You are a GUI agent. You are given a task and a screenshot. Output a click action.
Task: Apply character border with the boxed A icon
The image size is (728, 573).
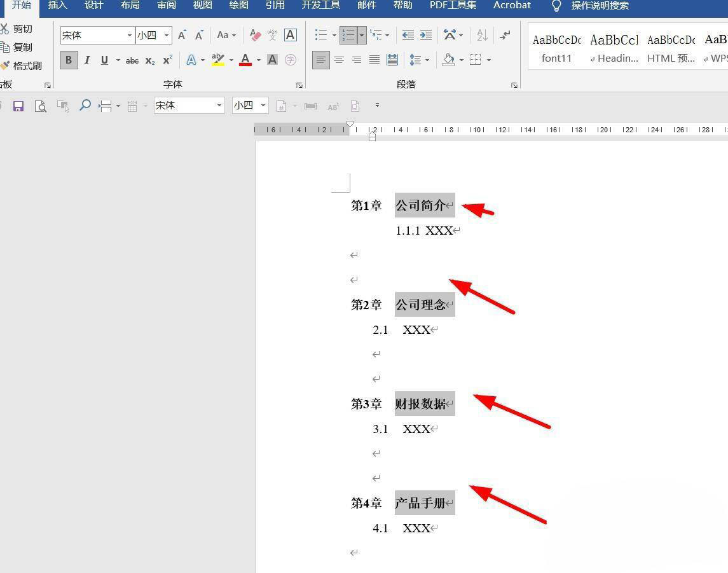[291, 35]
